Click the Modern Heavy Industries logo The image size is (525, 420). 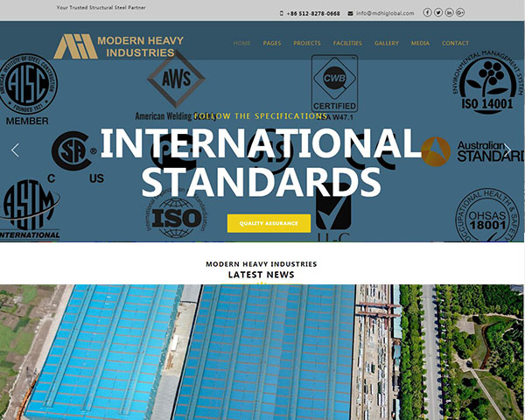coord(114,46)
